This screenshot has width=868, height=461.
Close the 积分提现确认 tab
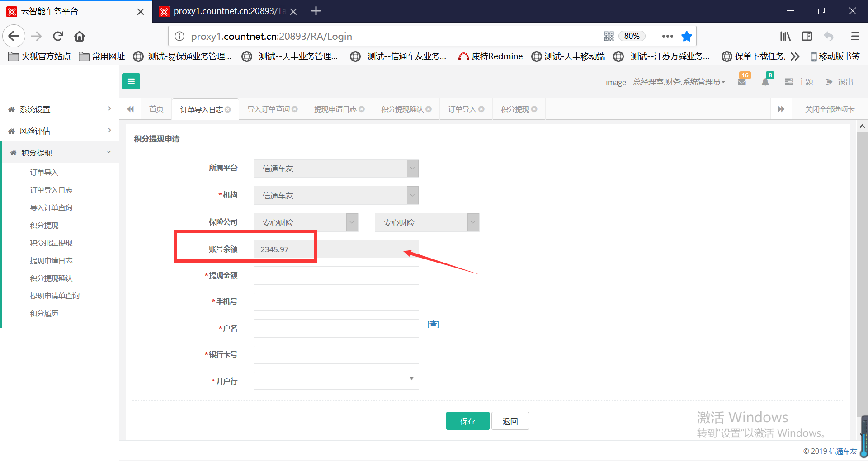[x=429, y=109]
